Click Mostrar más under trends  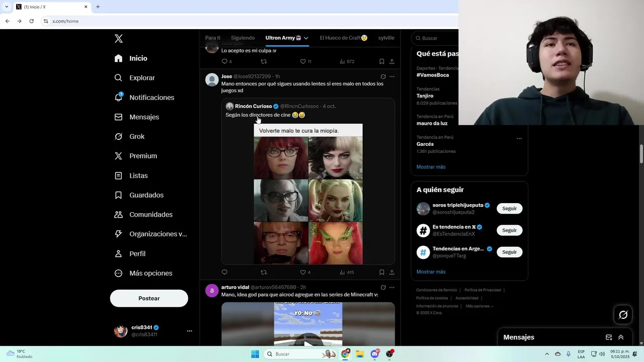tap(431, 167)
